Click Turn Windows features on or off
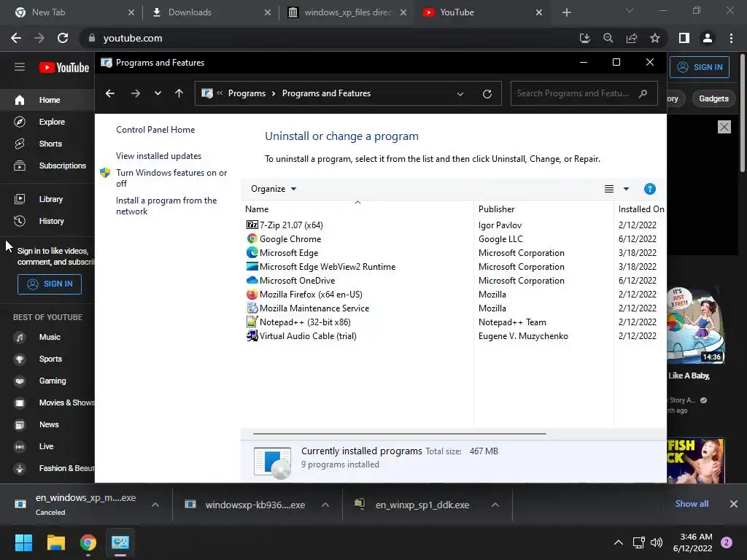 point(171,178)
